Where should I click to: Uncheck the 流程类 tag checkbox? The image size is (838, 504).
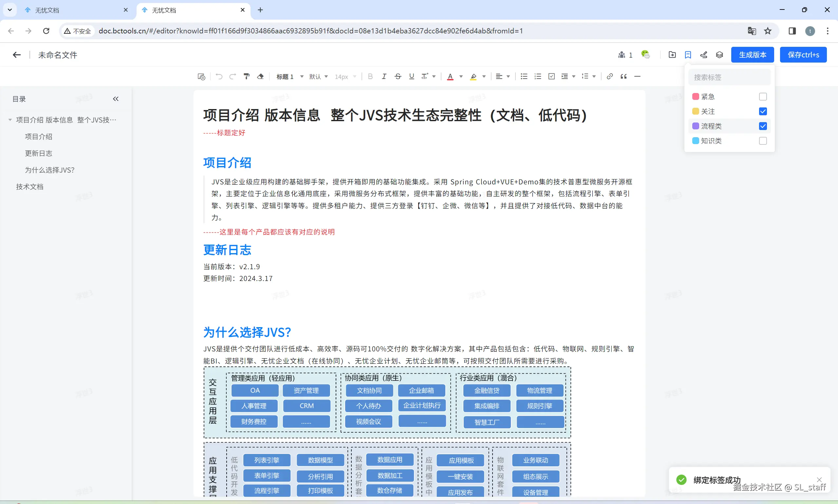pos(763,126)
